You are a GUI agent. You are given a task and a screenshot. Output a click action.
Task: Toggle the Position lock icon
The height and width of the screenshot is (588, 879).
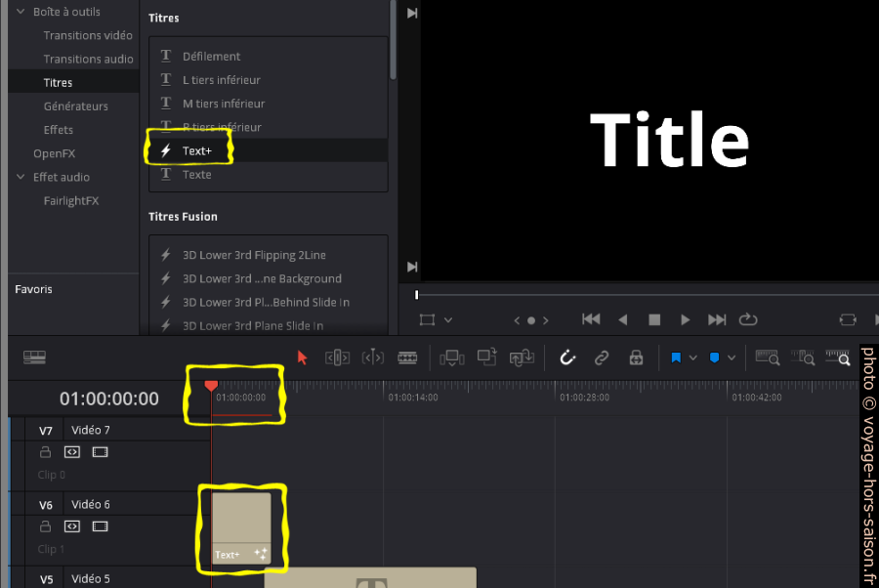(636, 357)
